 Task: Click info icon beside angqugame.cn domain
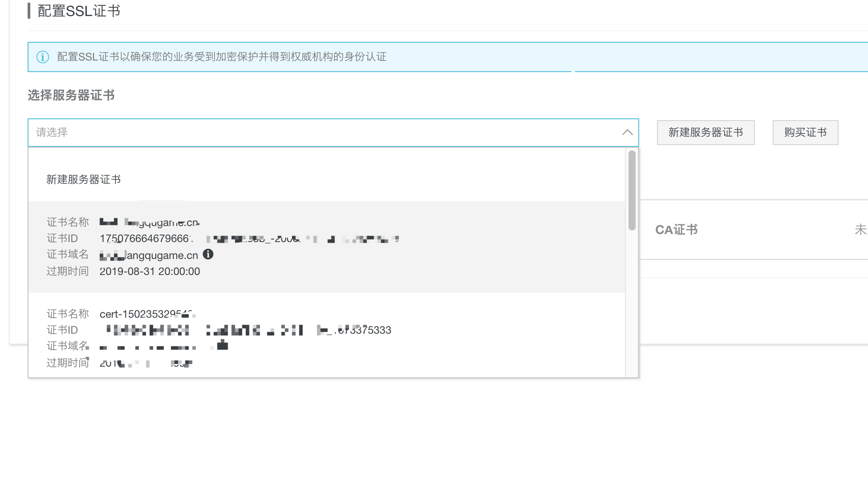(208, 254)
